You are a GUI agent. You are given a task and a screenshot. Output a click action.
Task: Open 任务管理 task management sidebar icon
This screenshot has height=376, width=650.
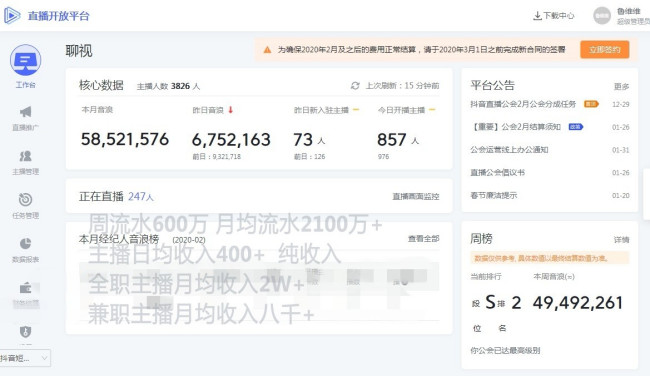[x=26, y=199]
